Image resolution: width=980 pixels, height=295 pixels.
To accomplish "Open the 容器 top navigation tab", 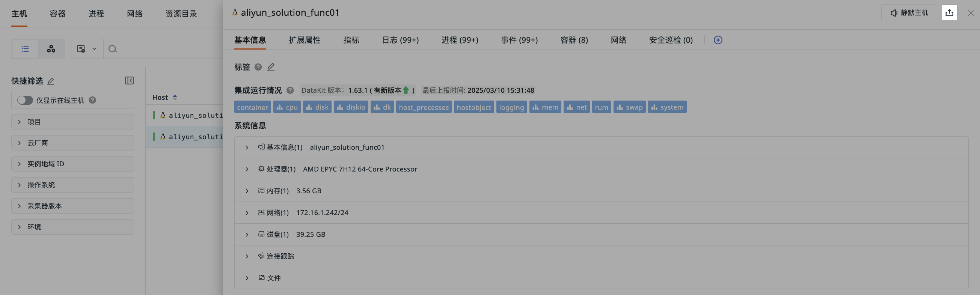I will point(58,14).
